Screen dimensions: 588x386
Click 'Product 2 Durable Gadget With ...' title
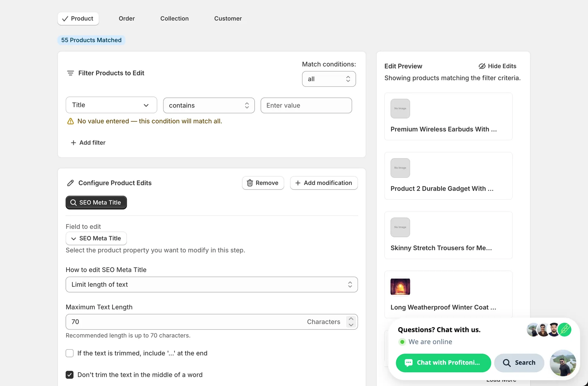click(x=442, y=189)
